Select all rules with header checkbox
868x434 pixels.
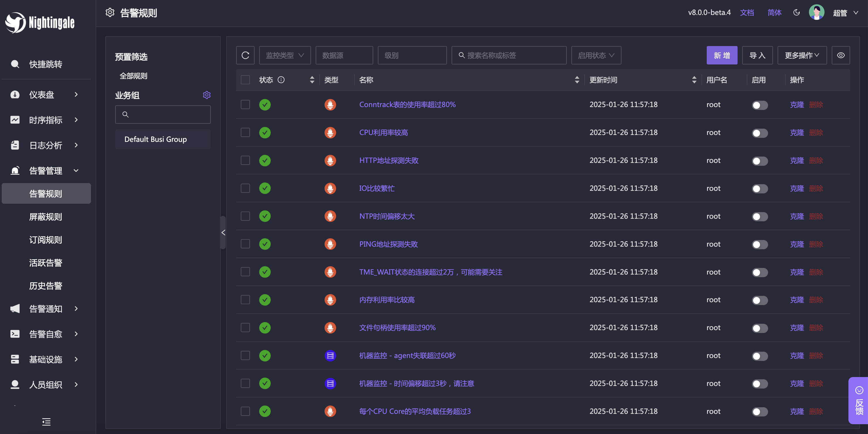[x=245, y=80]
